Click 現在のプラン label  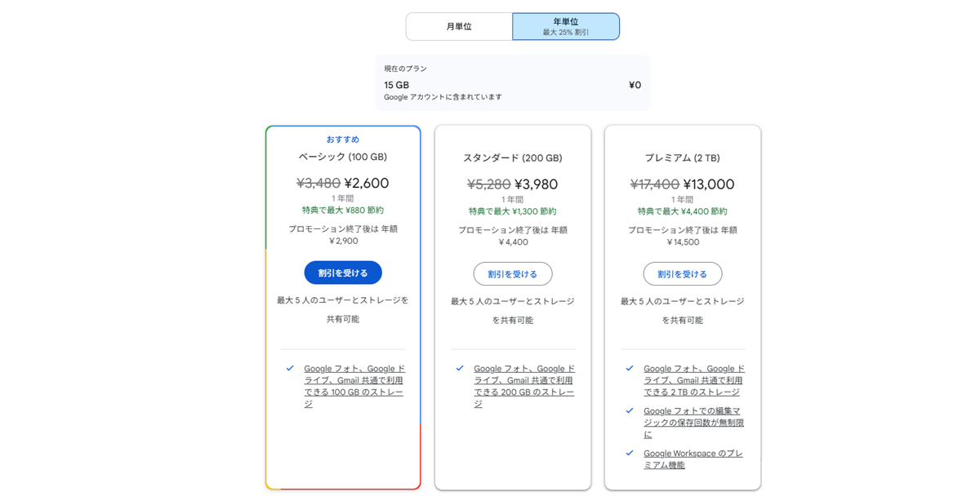pos(406,69)
